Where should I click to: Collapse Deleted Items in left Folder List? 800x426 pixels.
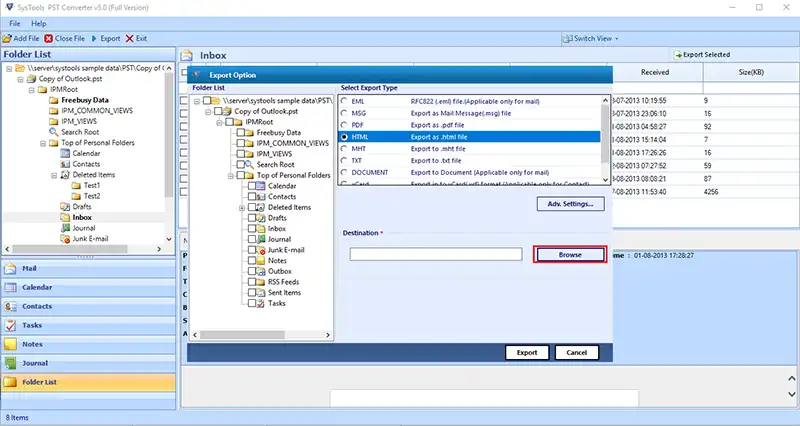[54, 175]
